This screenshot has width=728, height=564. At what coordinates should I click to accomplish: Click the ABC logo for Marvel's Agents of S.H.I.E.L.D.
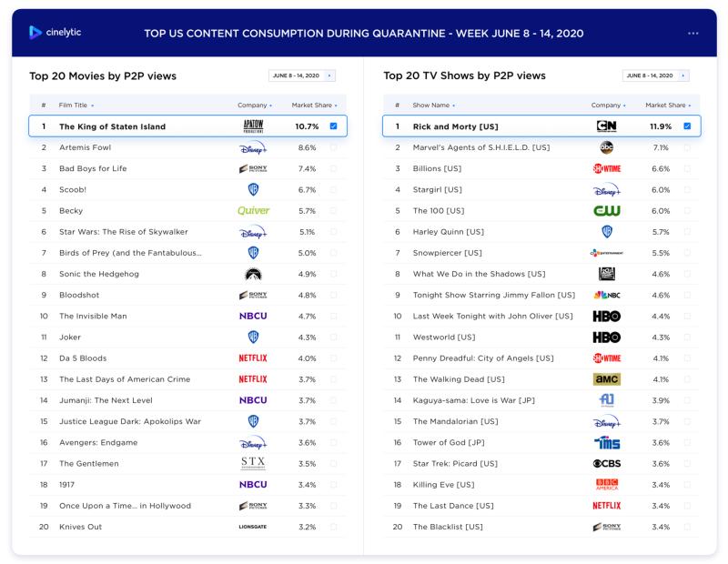coord(607,147)
